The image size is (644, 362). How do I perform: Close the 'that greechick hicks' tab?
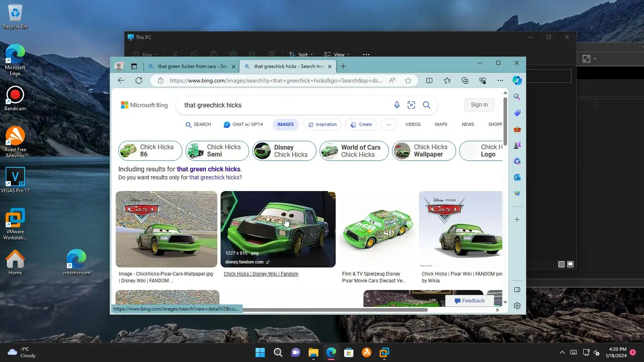click(x=330, y=67)
